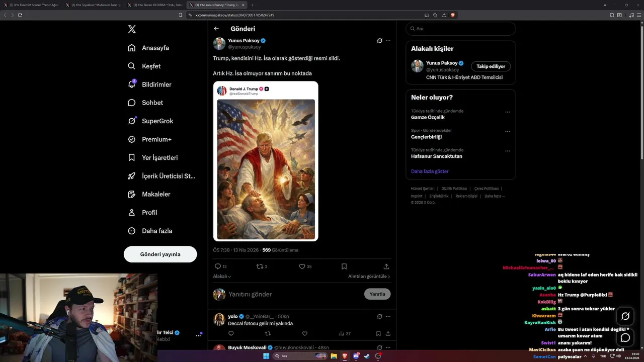Open the floating chat messages button
Viewport: 644px width, 362px height.
(625, 338)
